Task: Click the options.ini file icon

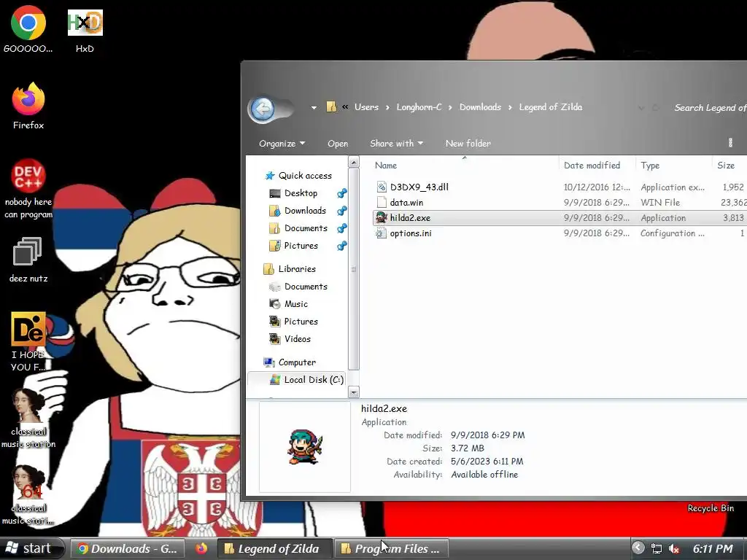Action: click(381, 233)
